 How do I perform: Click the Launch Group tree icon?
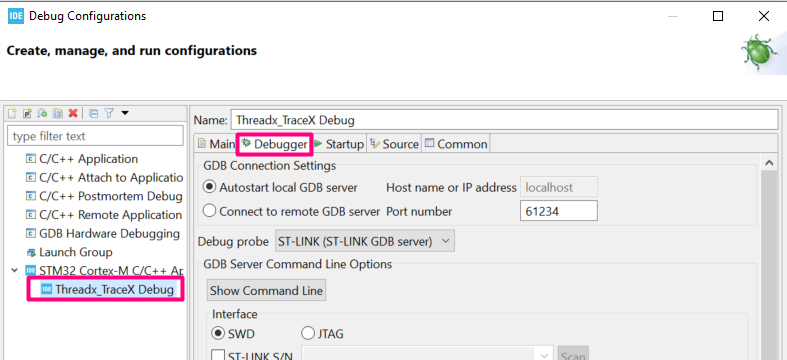31,253
